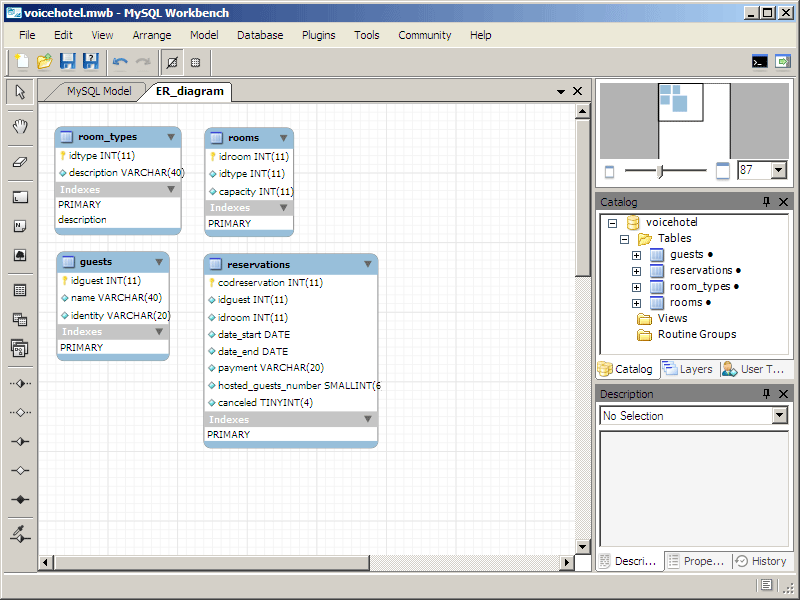The height and width of the screenshot is (600, 800).
Task: Click the zoom value field showing 87
Action: click(x=755, y=170)
